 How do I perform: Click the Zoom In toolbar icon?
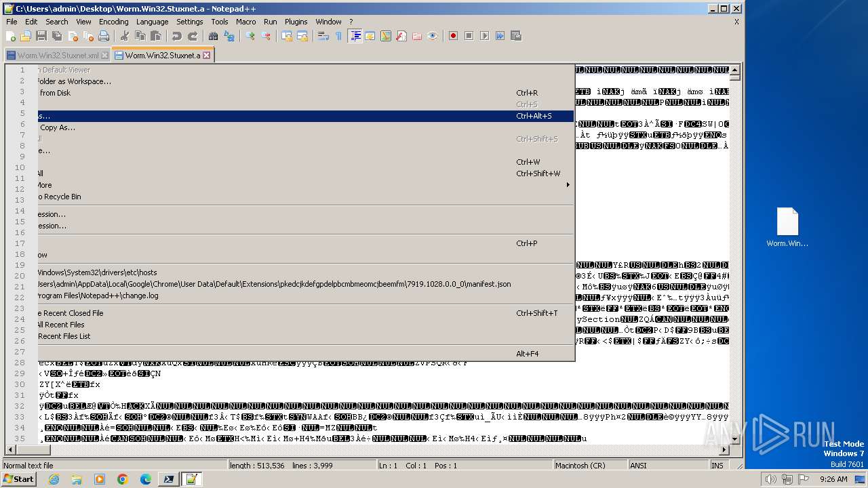[x=250, y=36]
